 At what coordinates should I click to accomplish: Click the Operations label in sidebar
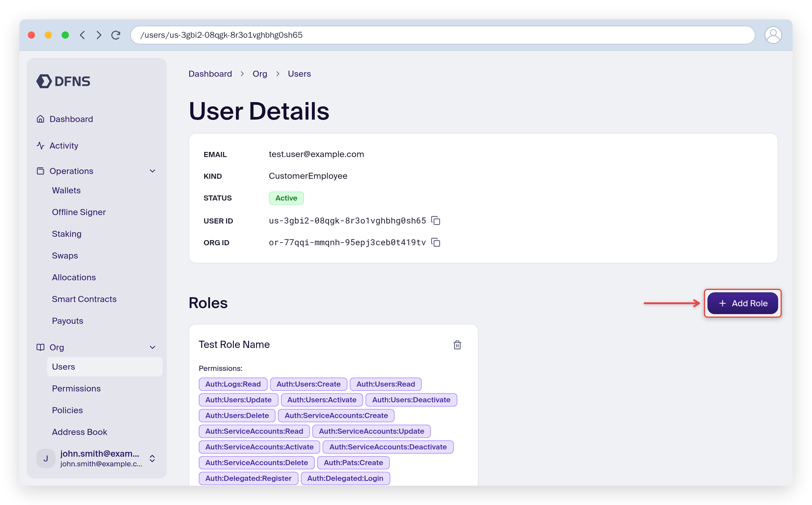[x=71, y=171]
